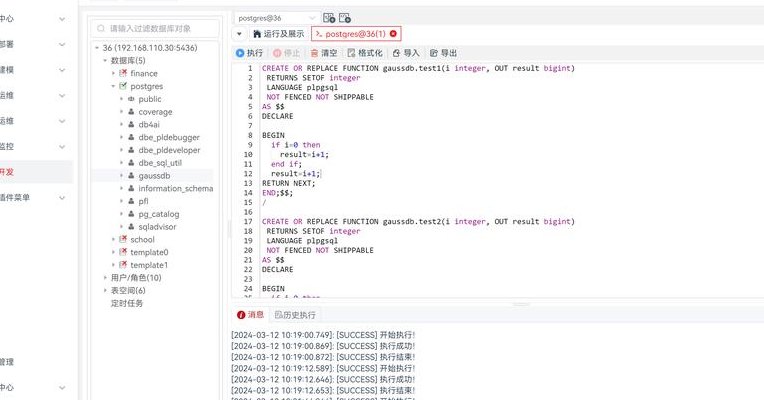Select the dbe_pldebugger schema
764x400 pixels.
pyautogui.click(x=169, y=137)
